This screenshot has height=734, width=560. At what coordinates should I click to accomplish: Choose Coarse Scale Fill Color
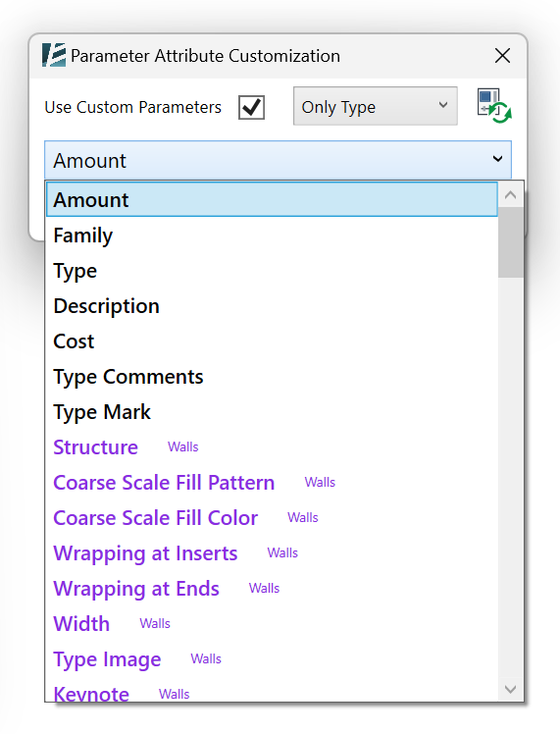[272, 518]
